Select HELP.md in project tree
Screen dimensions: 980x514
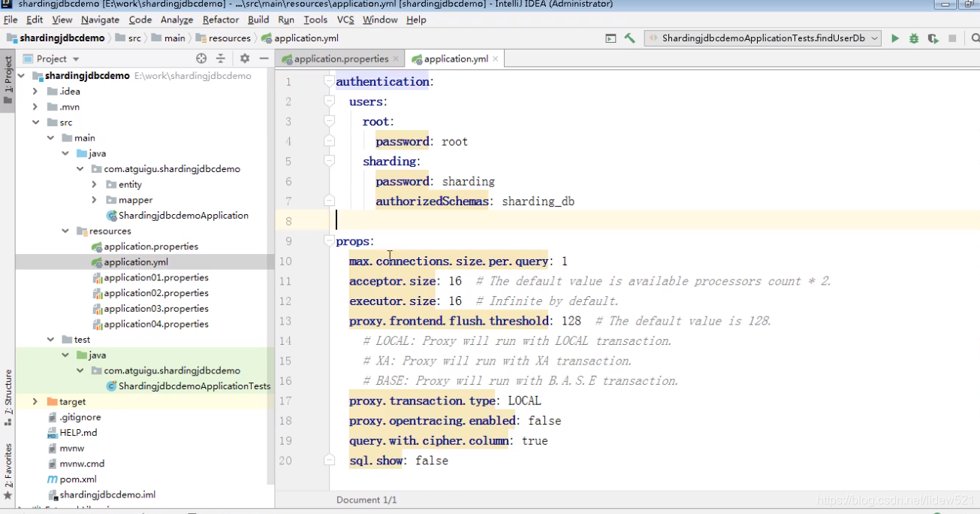coord(79,433)
